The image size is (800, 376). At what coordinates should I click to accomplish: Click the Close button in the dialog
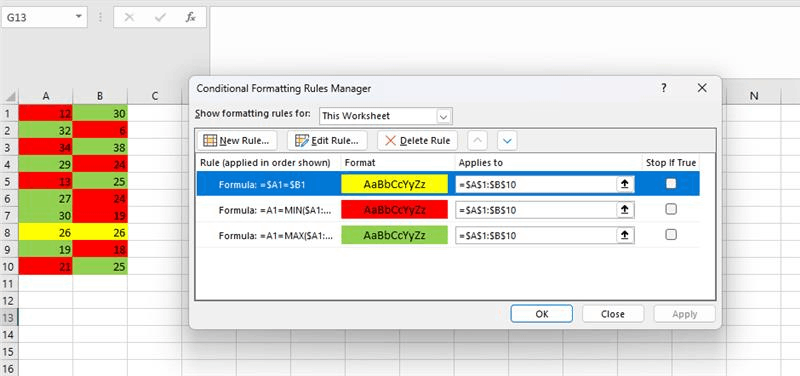(x=613, y=314)
